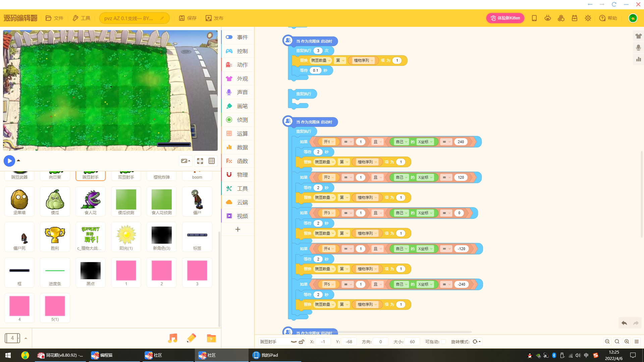Image resolution: width=644 pixels, height=362 pixels.
Task: Select the 运算 block category
Action: 238,133
